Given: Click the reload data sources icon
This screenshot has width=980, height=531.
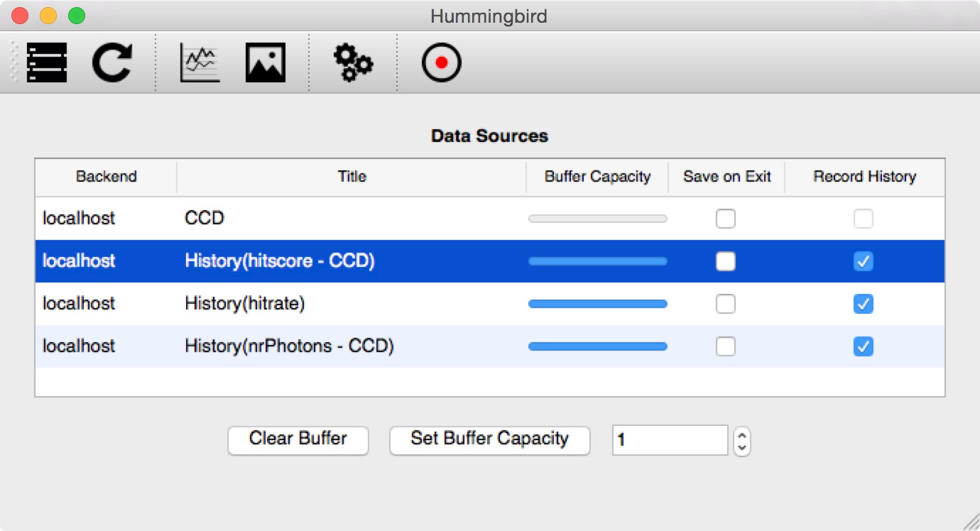Looking at the screenshot, I should click(x=112, y=62).
